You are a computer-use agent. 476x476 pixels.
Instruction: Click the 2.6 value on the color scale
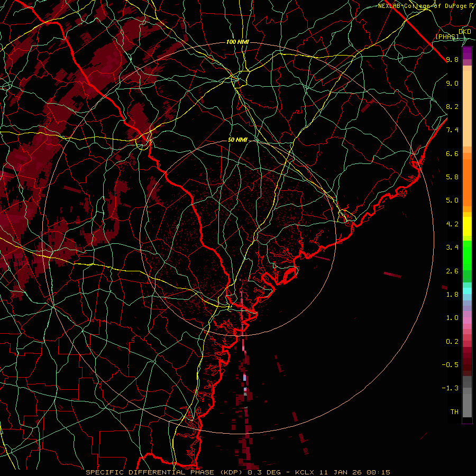coord(452,271)
